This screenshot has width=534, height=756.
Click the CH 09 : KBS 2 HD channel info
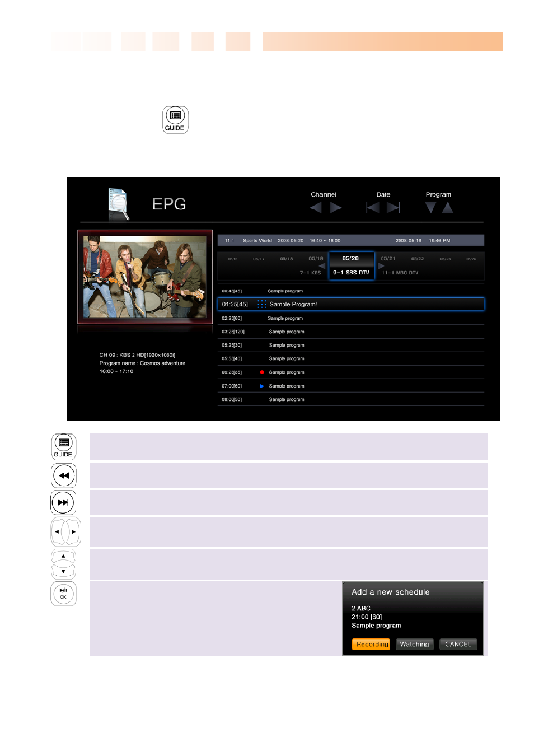137,355
